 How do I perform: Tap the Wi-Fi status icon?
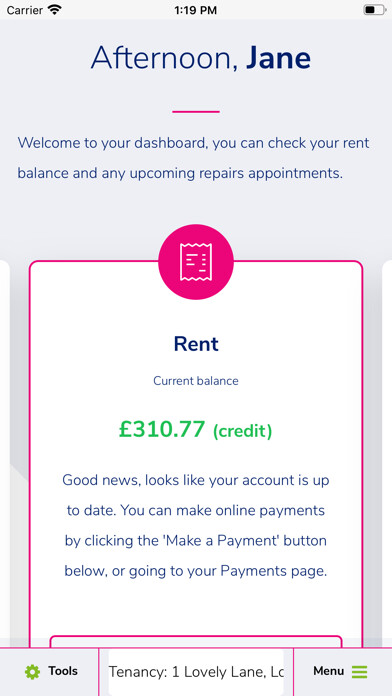click(x=55, y=10)
